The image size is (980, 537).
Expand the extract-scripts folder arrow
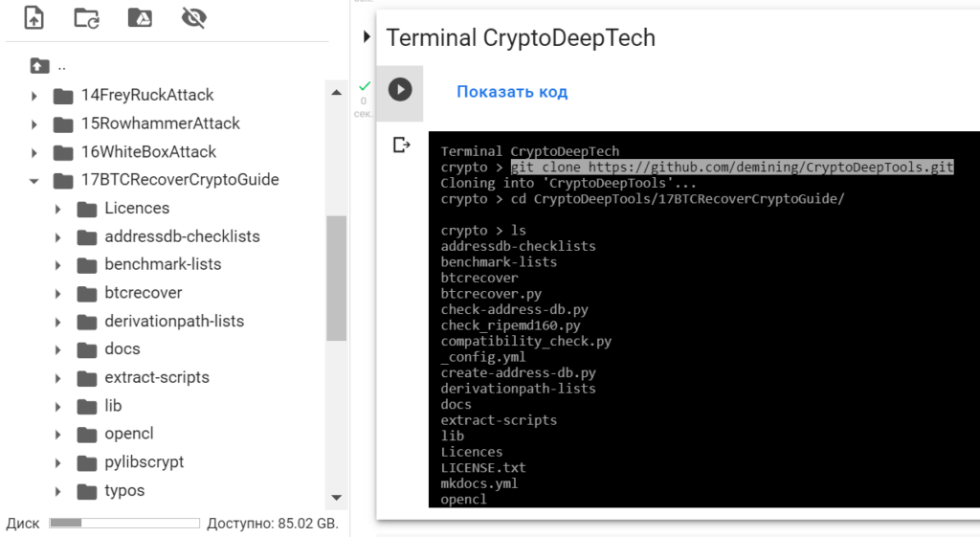point(57,379)
